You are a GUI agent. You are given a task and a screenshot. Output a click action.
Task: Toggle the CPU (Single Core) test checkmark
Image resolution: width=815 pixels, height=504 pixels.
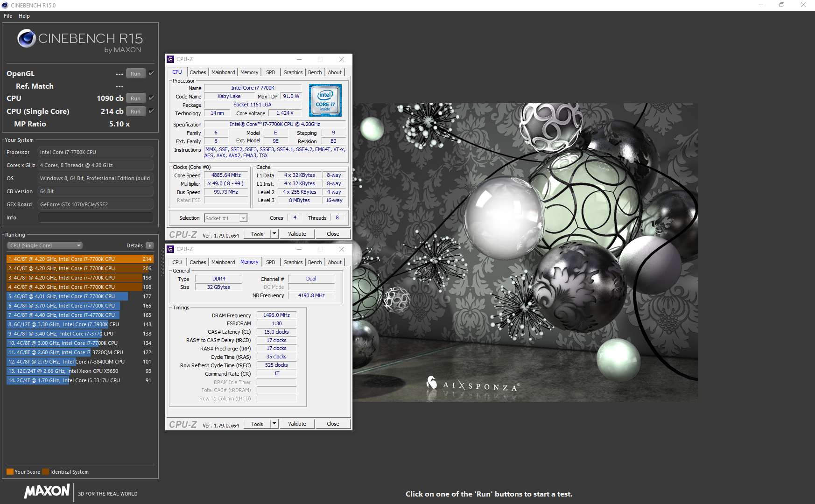[x=151, y=111]
